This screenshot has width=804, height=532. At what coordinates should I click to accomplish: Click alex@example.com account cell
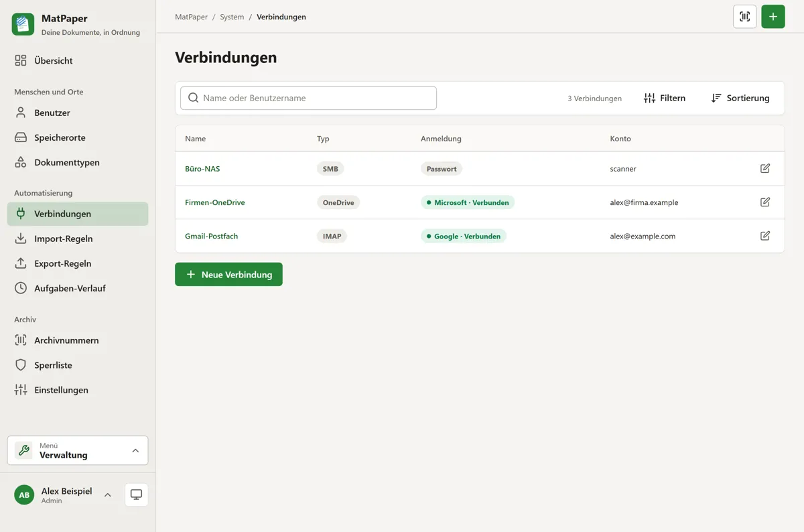point(643,236)
